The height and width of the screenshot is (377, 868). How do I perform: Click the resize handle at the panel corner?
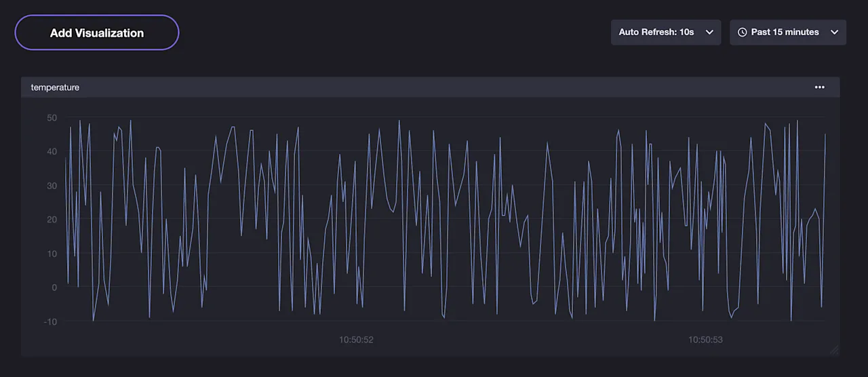[834, 351]
